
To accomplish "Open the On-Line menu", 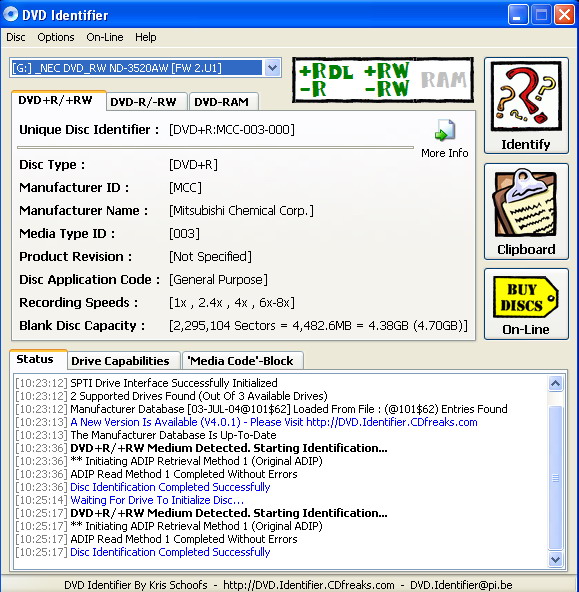I will 105,37.
